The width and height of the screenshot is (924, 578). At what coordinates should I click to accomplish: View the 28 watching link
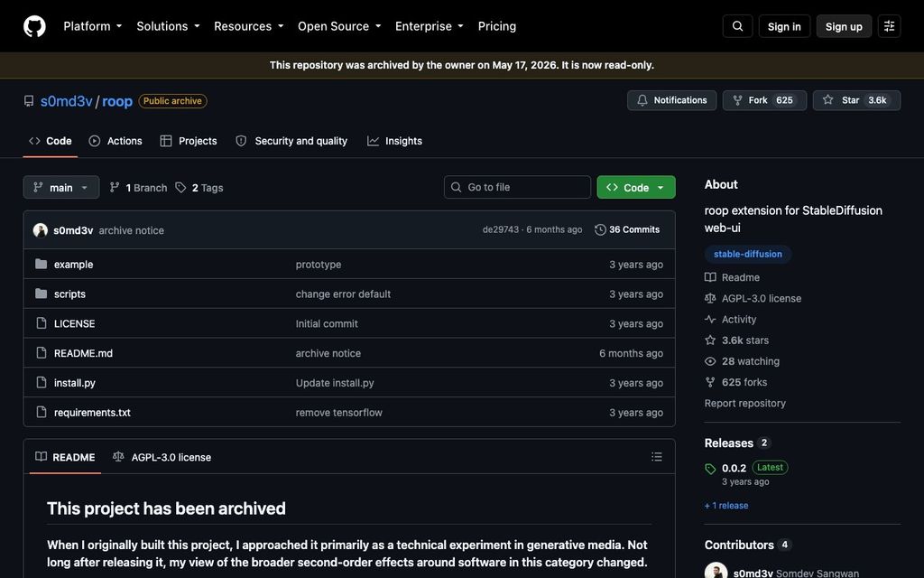(x=742, y=361)
